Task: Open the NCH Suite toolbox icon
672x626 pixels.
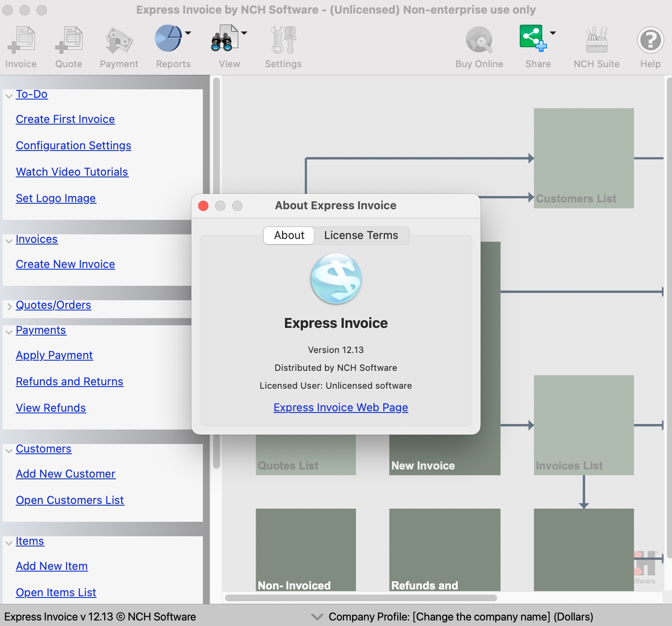Action: [597, 40]
